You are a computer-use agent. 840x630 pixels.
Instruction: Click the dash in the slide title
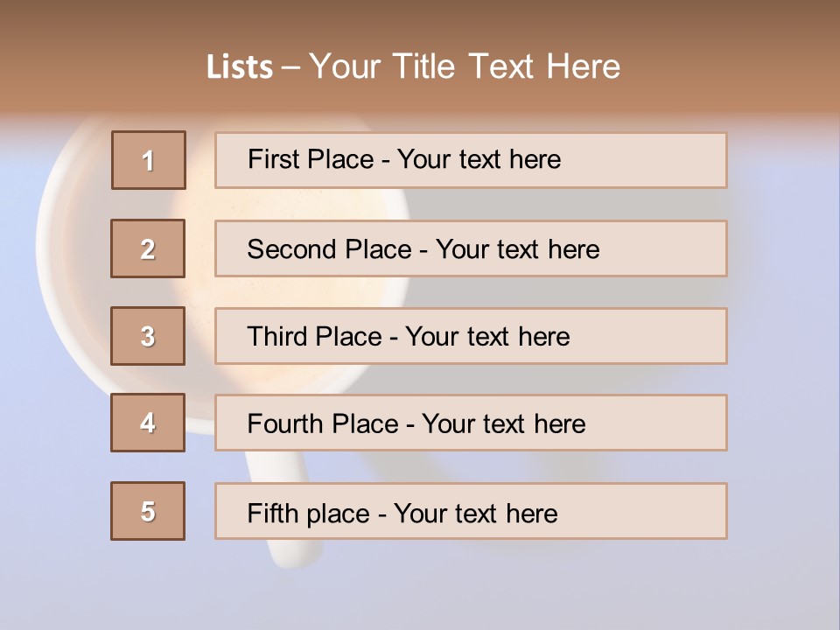pyautogui.click(x=290, y=67)
